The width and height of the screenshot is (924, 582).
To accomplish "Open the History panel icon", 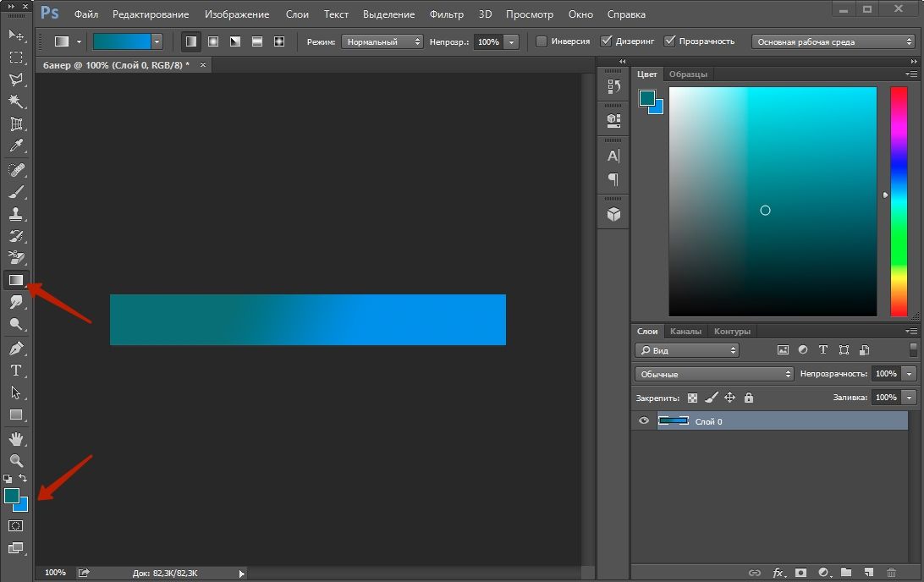I will (x=613, y=86).
